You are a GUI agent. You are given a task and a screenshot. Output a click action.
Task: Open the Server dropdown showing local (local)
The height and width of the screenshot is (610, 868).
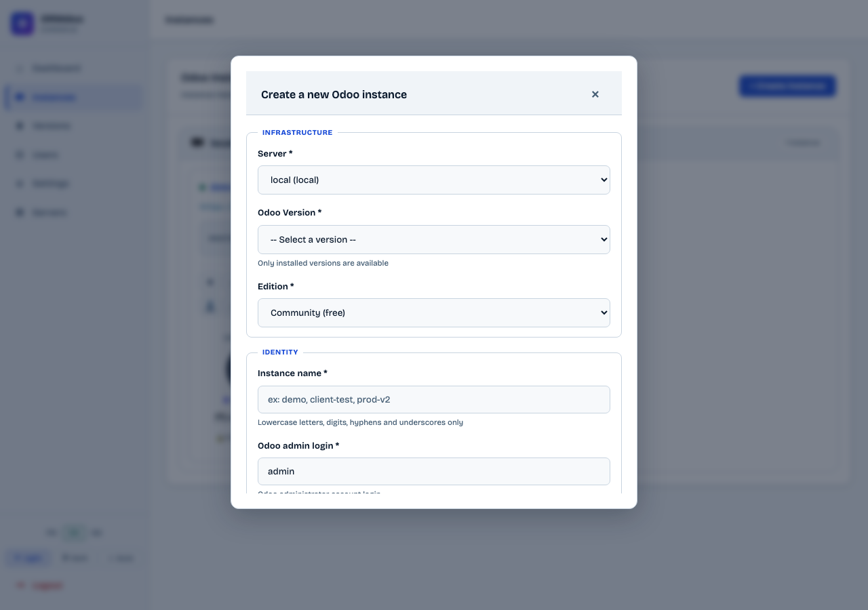click(x=434, y=180)
